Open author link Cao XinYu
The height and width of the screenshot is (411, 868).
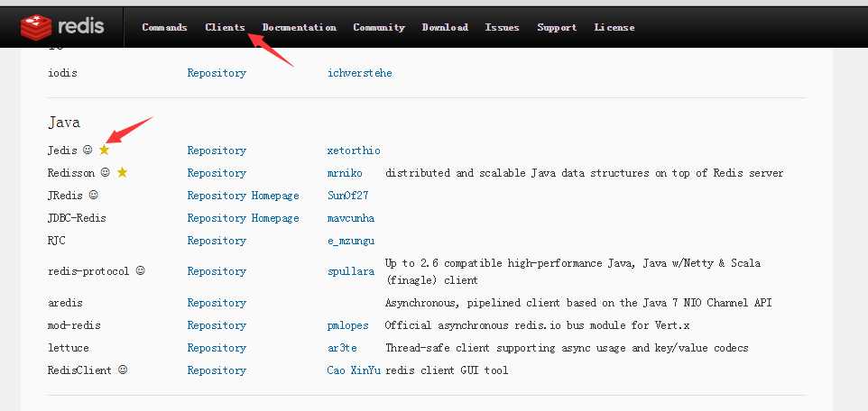coord(354,370)
